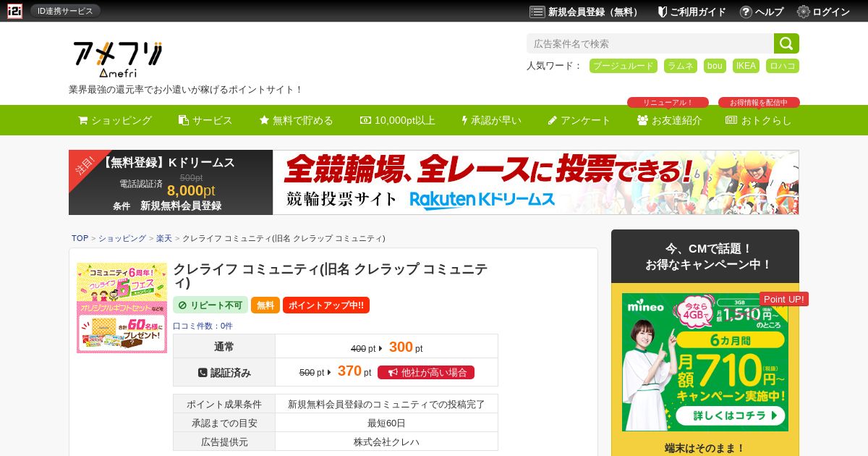Image resolution: width=868 pixels, height=456 pixels.
Task: Open 無料で貯める menu item
Action: point(296,120)
